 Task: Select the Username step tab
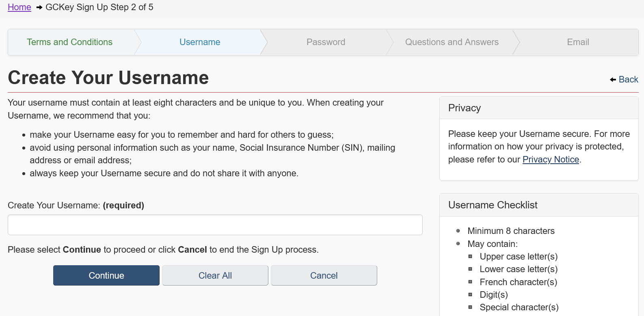pyautogui.click(x=200, y=42)
